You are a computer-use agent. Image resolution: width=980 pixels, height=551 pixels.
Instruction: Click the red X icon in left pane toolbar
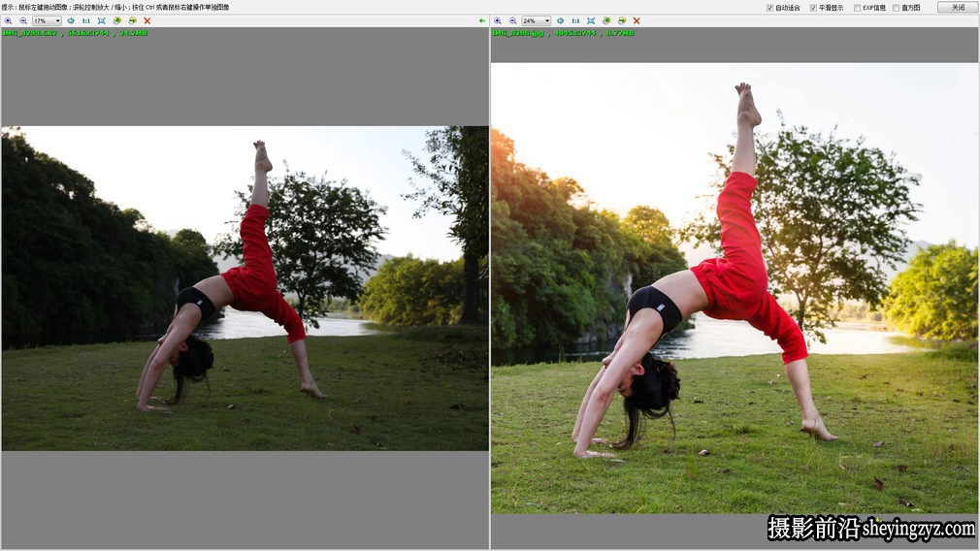pos(147,20)
